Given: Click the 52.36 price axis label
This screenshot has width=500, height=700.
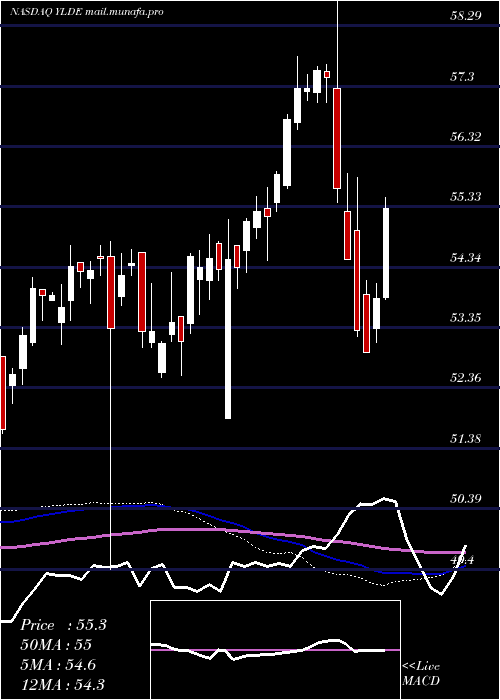Looking at the screenshot, I should [465, 378].
